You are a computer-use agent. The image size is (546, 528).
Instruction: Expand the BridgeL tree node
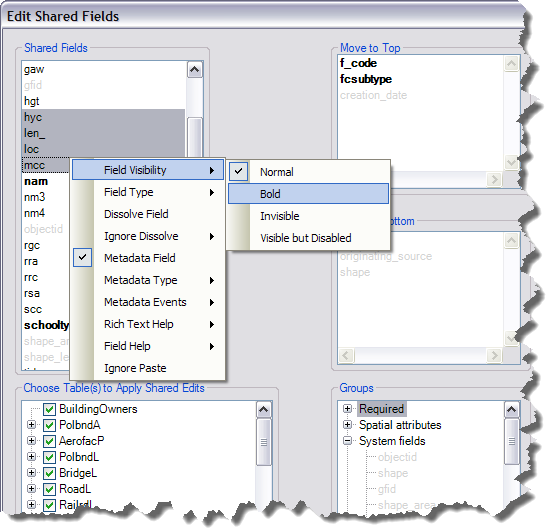pos(31,473)
